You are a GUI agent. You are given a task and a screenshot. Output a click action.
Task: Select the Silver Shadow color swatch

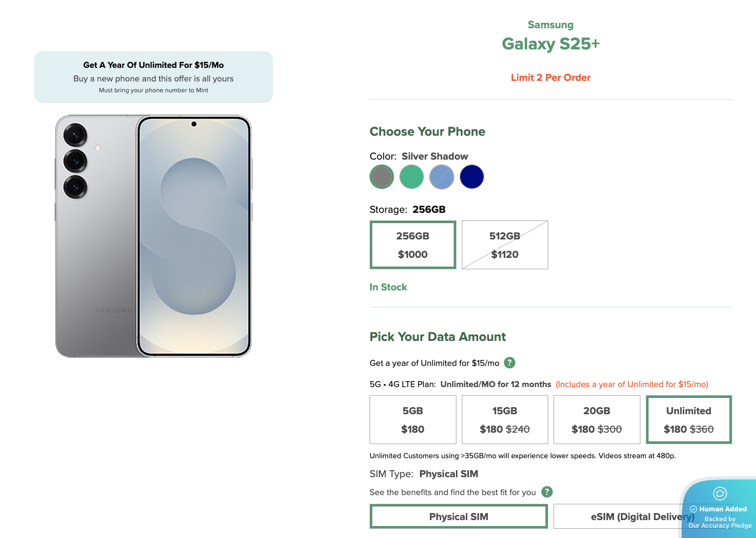(382, 177)
